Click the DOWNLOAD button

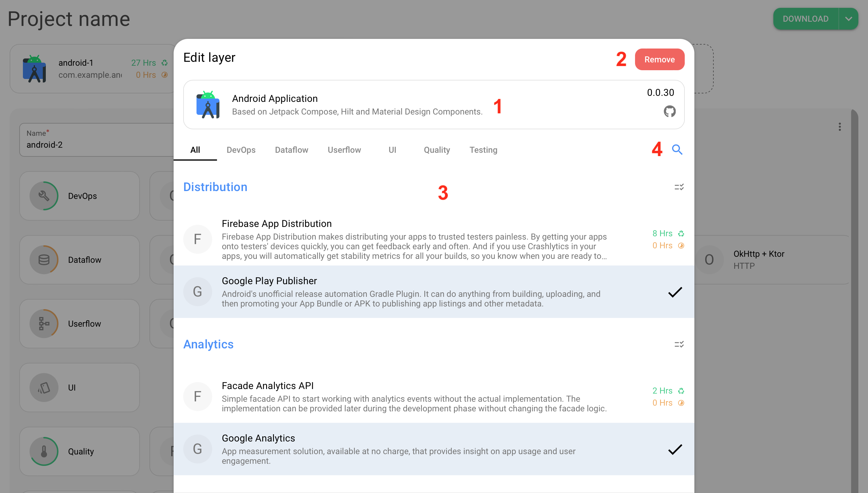[x=805, y=19]
